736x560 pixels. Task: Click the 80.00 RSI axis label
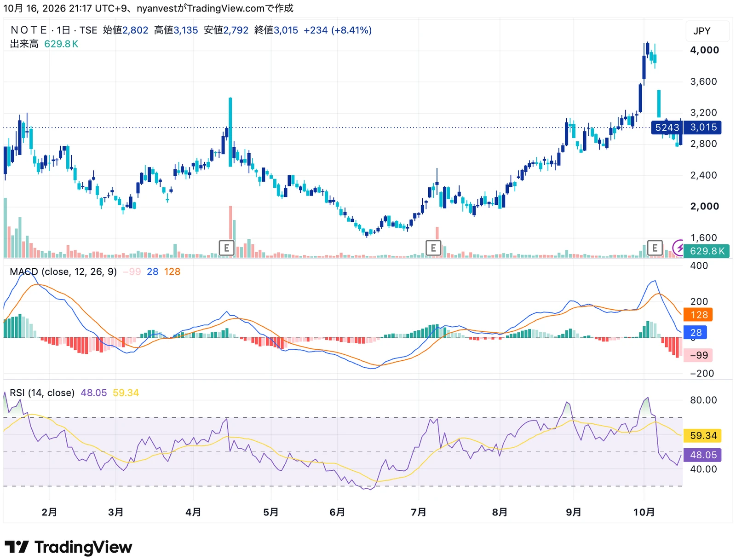[703, 400]
